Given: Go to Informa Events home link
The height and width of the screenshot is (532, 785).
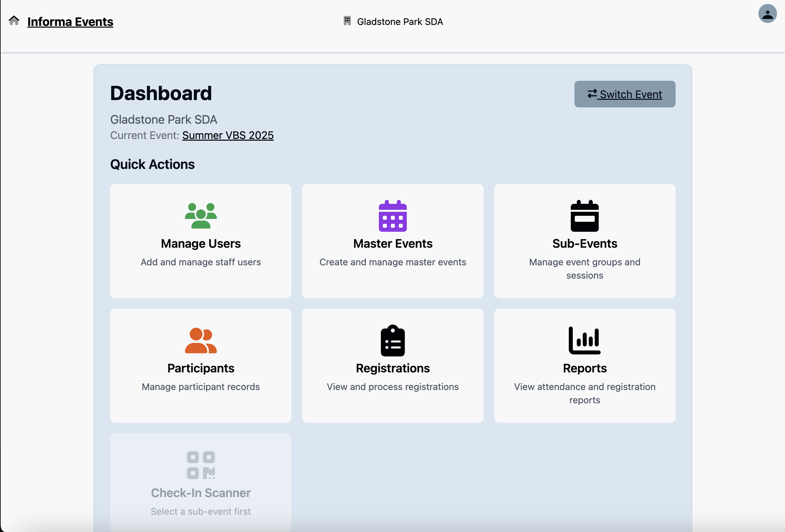Looking at the screenshot, I should 70,22.
